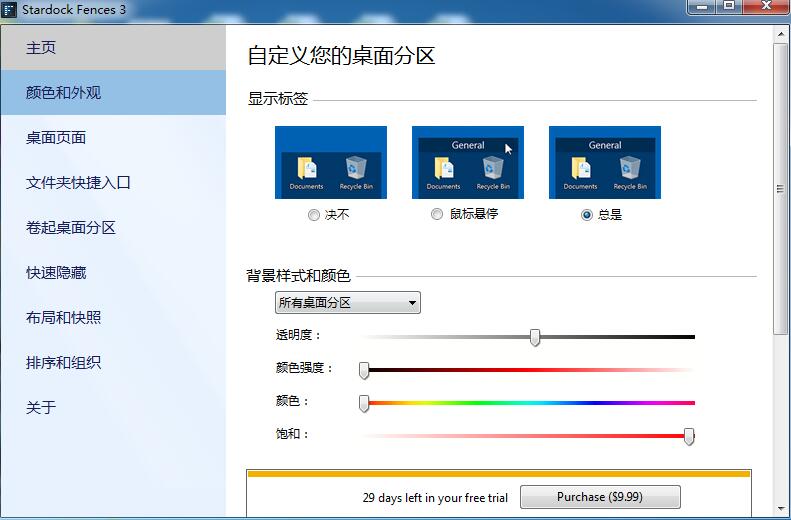
Task: Close the Stardock Fences window
Action: click(x=766, y=7)
